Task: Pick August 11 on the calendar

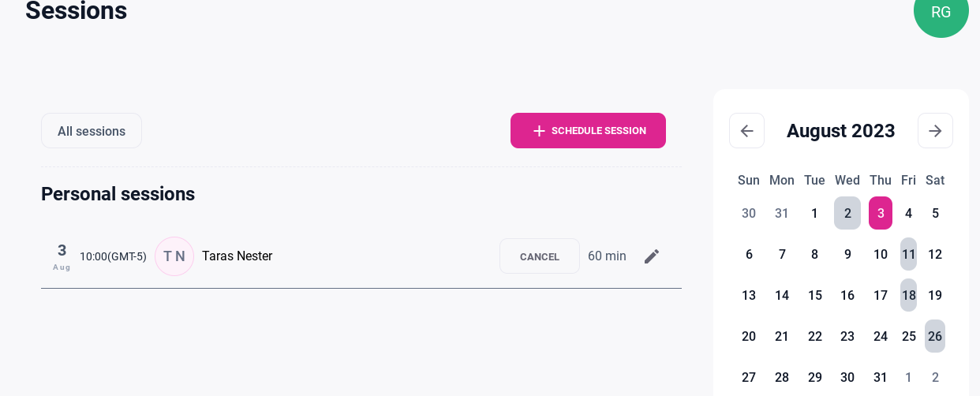Action: point(909,254)
